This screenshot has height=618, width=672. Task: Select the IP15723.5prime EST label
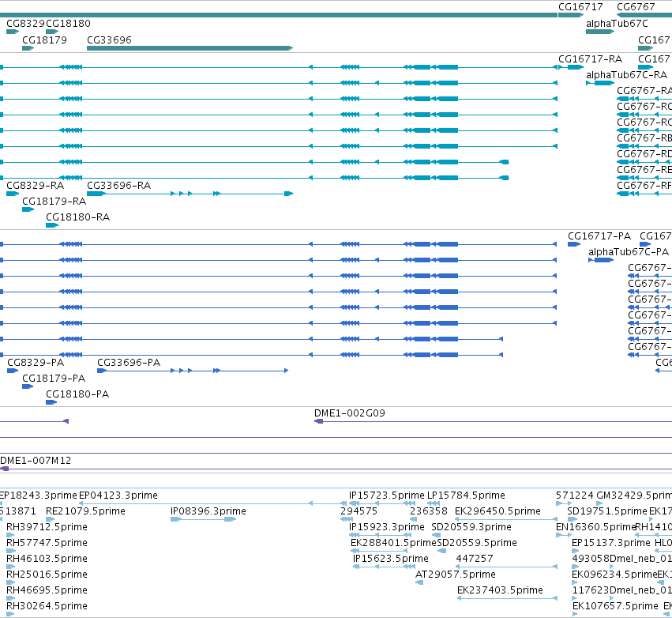(x=387, y=496)
